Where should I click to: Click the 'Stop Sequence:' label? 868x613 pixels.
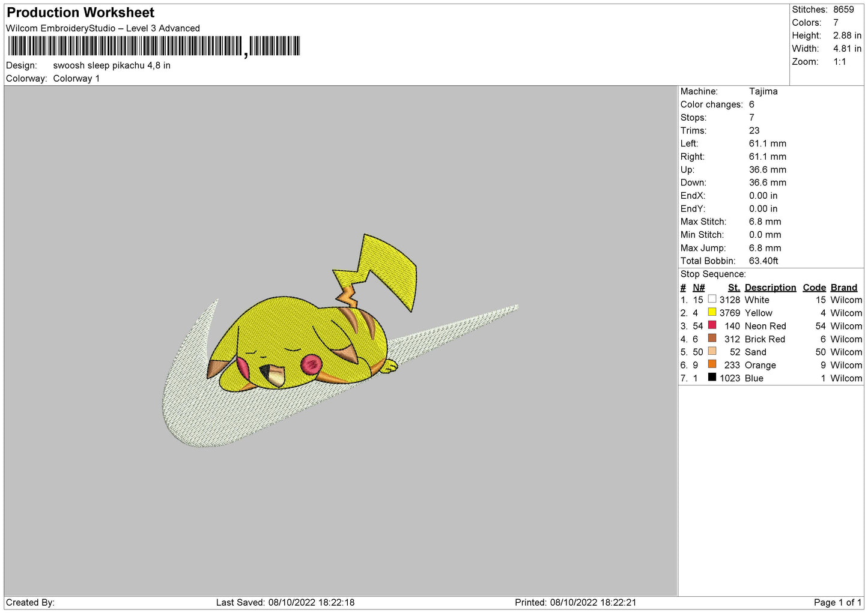(x=713, y=274)
